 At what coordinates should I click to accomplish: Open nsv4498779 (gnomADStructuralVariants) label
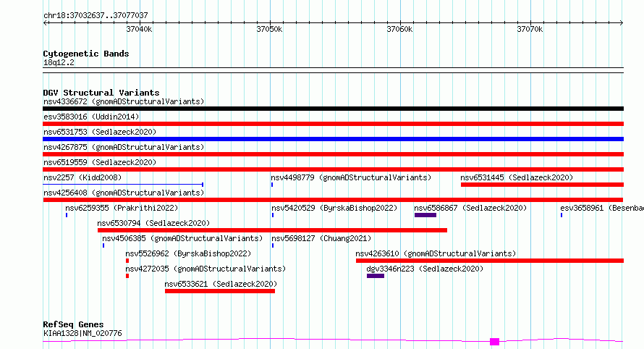tap(351, 177)
